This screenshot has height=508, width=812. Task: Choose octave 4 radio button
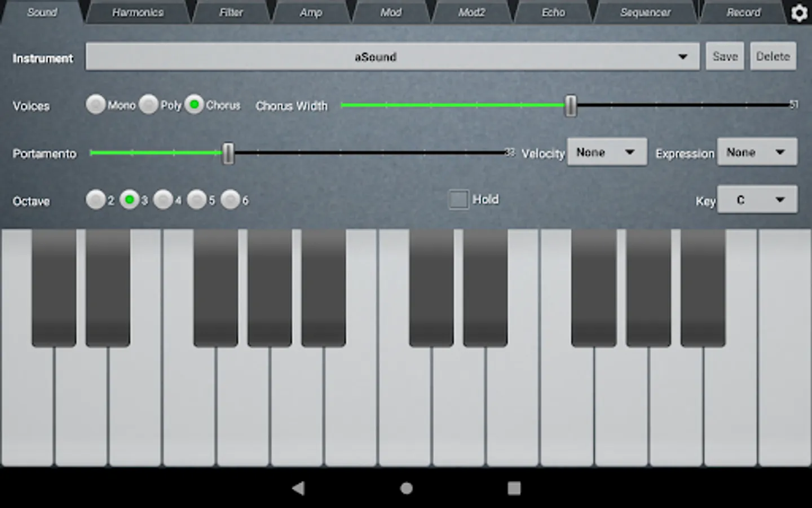coord(163,200)
